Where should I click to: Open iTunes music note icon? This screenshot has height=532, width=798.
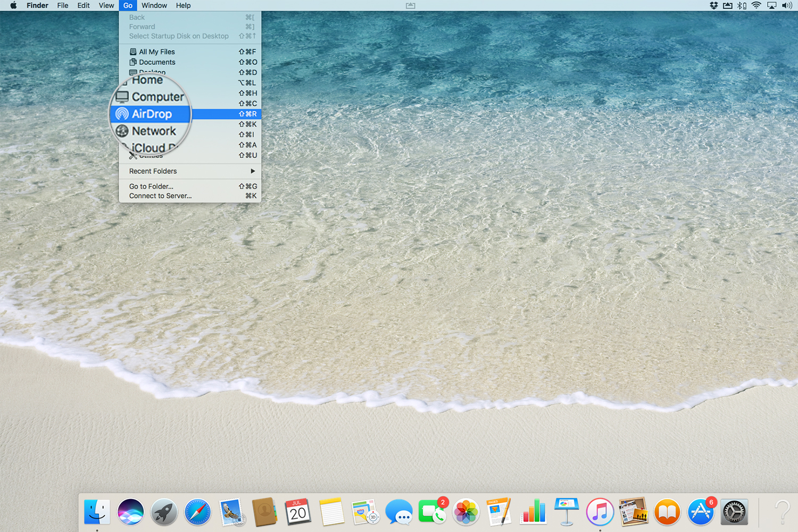pos(600,512)
